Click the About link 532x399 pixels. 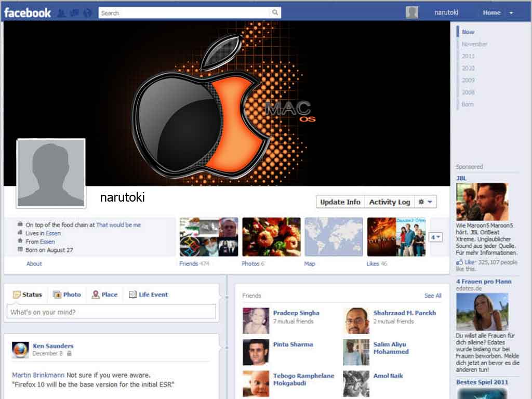pos(34,263)
